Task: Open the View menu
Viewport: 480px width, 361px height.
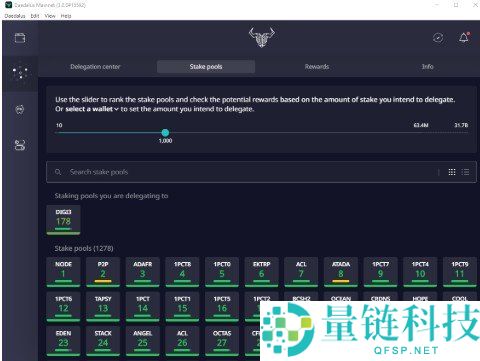Action: (x=50, y=16)
